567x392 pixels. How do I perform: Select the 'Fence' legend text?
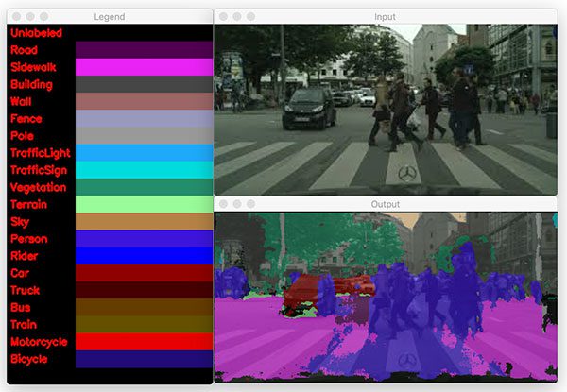point(26,118)
